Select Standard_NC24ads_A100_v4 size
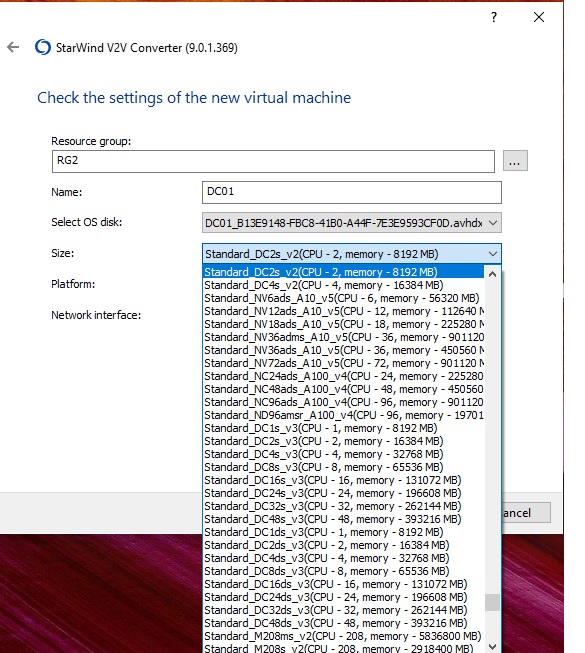This screenshot has width=585, height=653. tap(344, 376)
